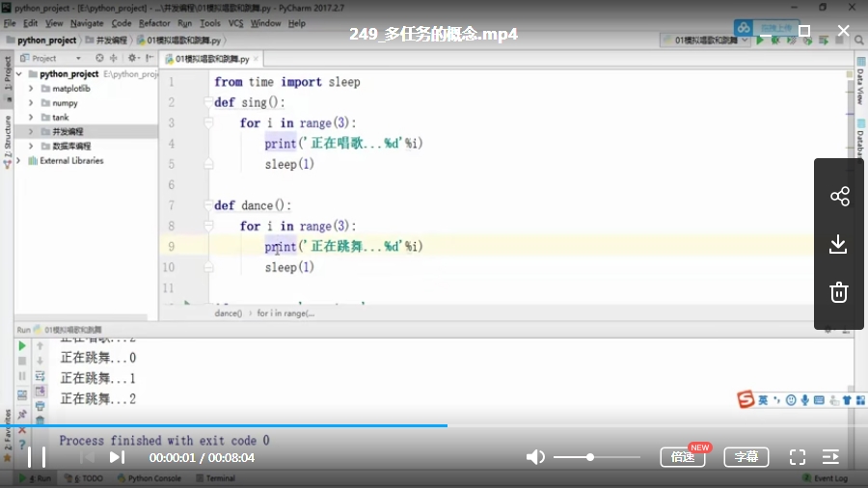Adjust the volume slider handle
Viewport: 868px width, 488px height.
[590, 457]
